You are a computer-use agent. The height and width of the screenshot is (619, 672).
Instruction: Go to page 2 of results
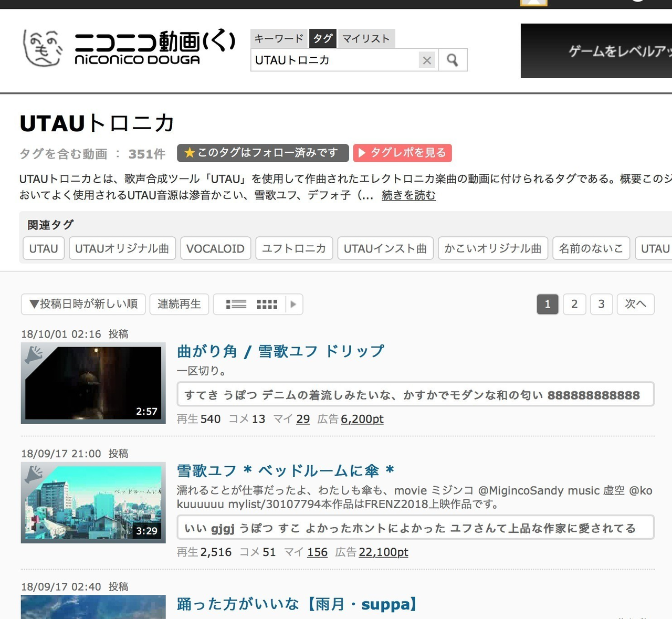tap(574, 304)
